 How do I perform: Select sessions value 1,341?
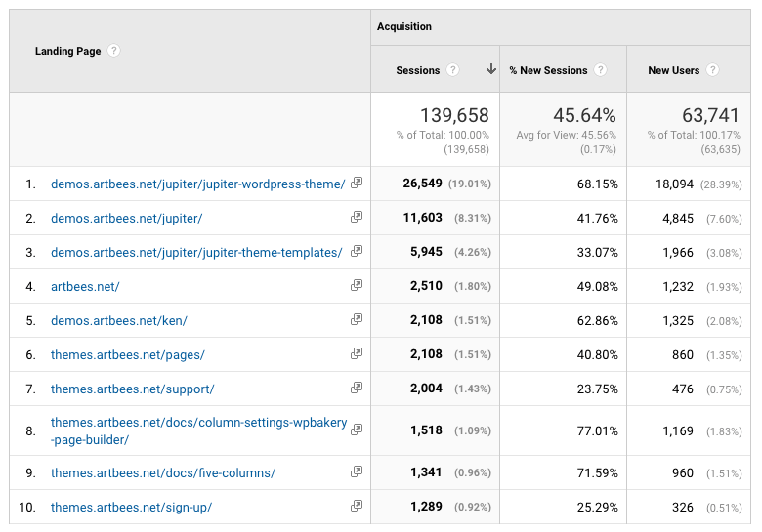(426, 472)
